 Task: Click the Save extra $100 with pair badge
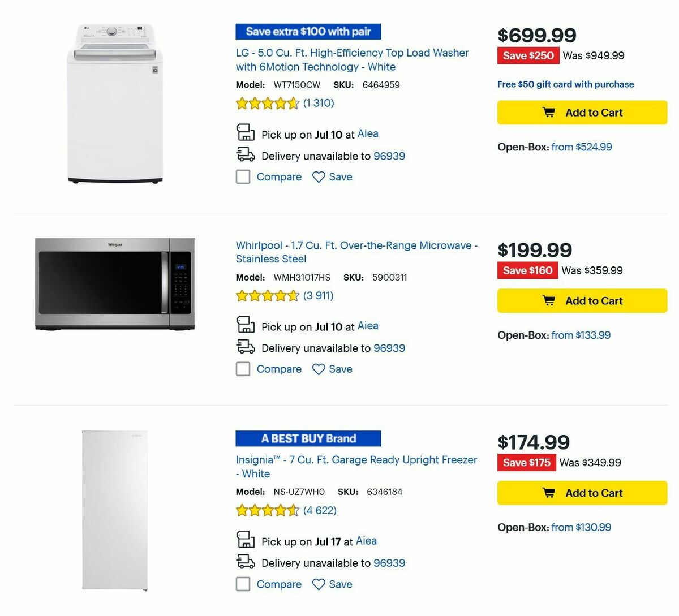click(308, 32)
